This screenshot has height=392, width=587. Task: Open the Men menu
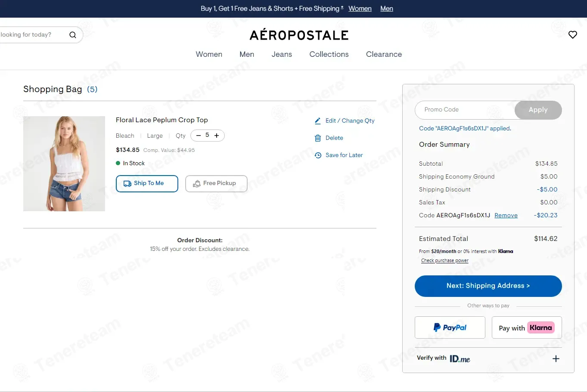click(x=247, y=54)
